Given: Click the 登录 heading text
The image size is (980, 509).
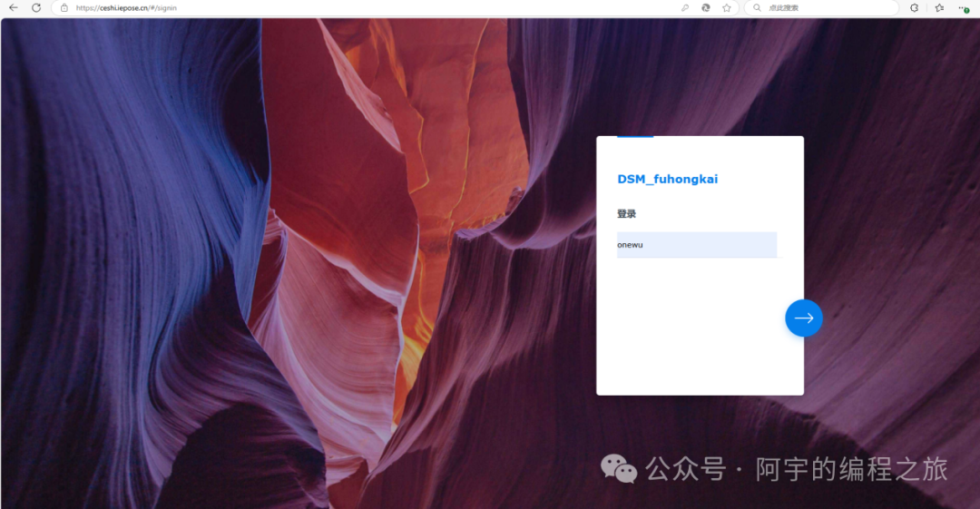Looking at the screenshot, I should (x=626, y=214).
